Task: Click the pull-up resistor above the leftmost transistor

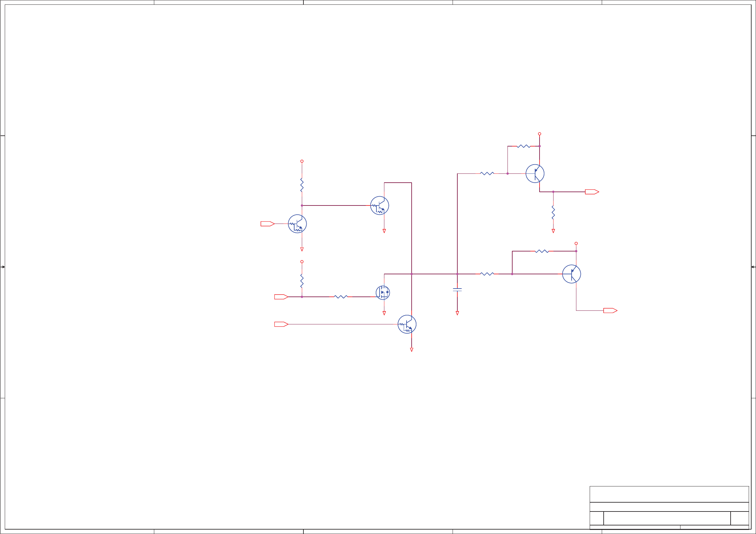Action: click(x=302, y=185)
